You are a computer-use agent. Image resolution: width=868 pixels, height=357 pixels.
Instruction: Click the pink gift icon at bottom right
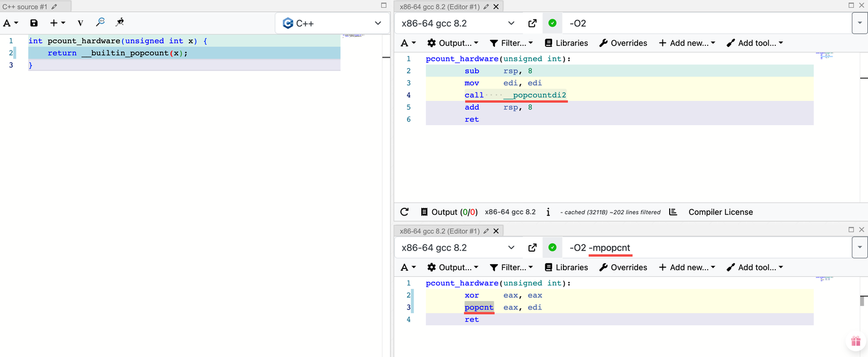855,341
